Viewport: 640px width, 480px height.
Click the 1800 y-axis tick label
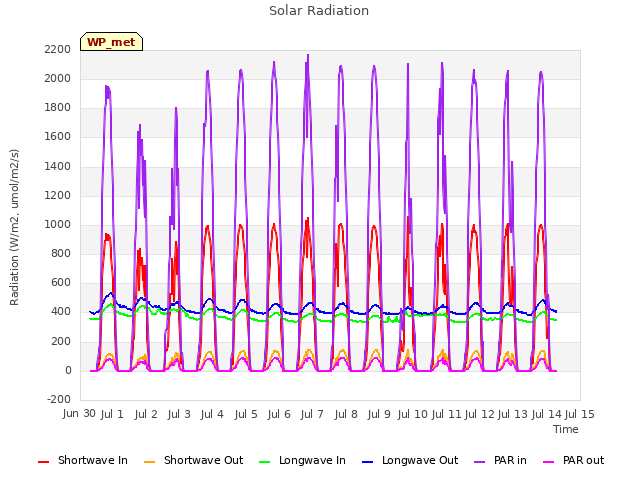[x=58, y=108]
